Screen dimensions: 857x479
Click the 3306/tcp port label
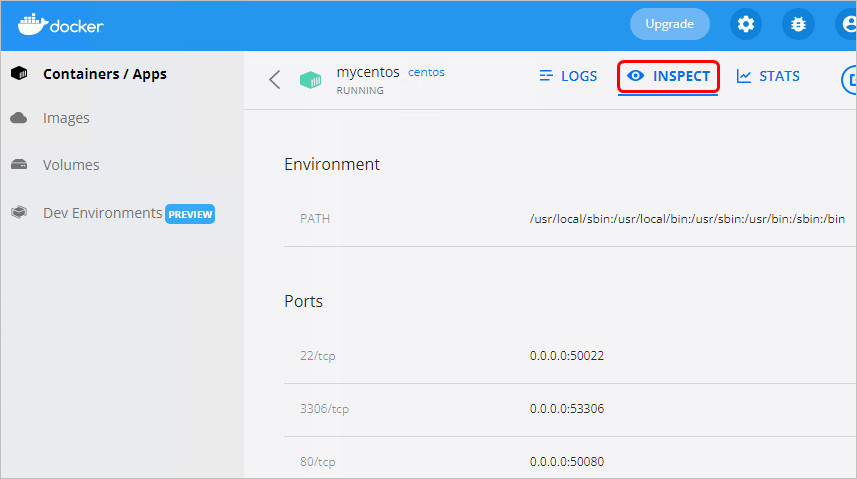324,409
